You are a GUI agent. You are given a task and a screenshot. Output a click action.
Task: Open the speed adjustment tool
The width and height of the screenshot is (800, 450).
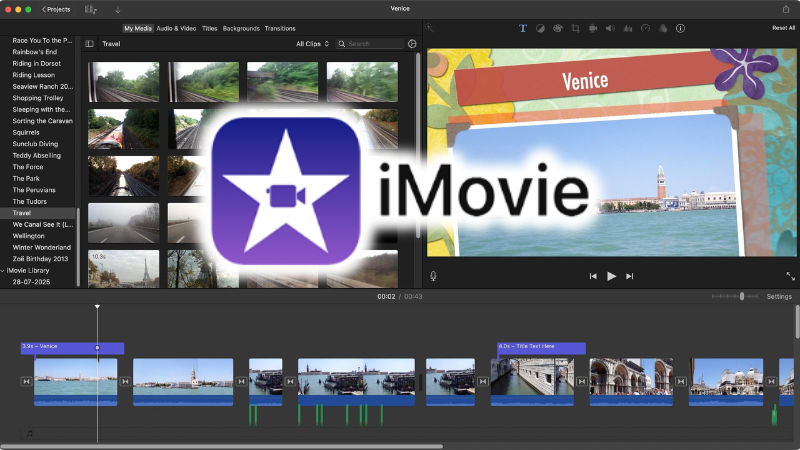point(645,28)
